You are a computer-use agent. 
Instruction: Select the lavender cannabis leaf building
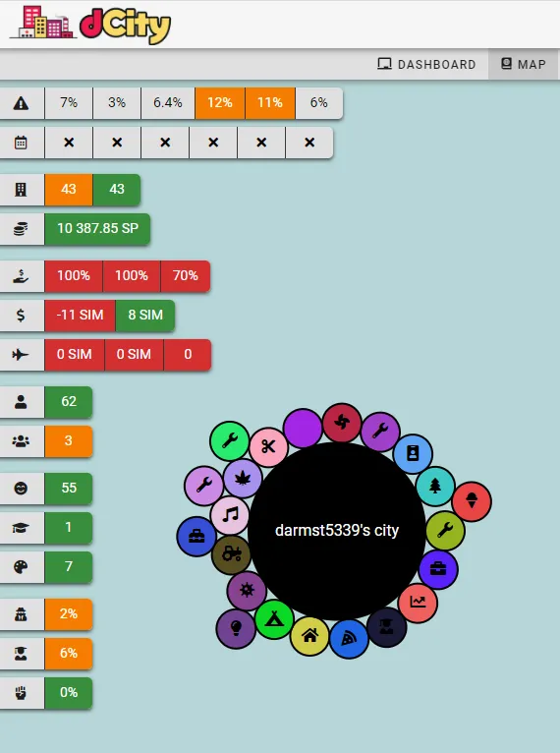(x=243, y=479)
